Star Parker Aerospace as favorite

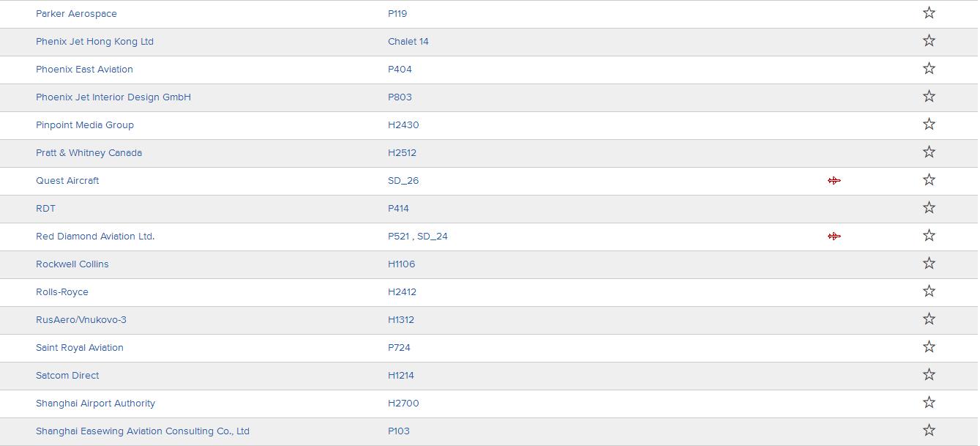[929, 12]
